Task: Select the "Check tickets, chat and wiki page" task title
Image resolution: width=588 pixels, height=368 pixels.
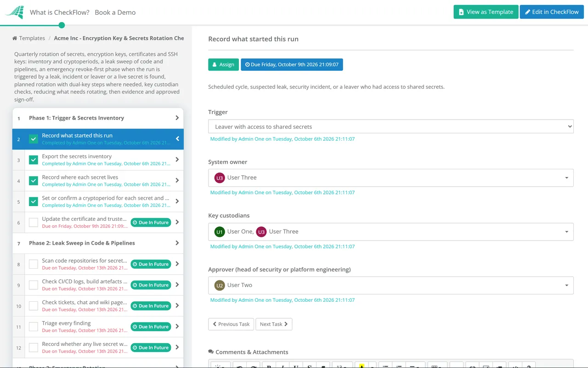Action: (x=85, y=302)
